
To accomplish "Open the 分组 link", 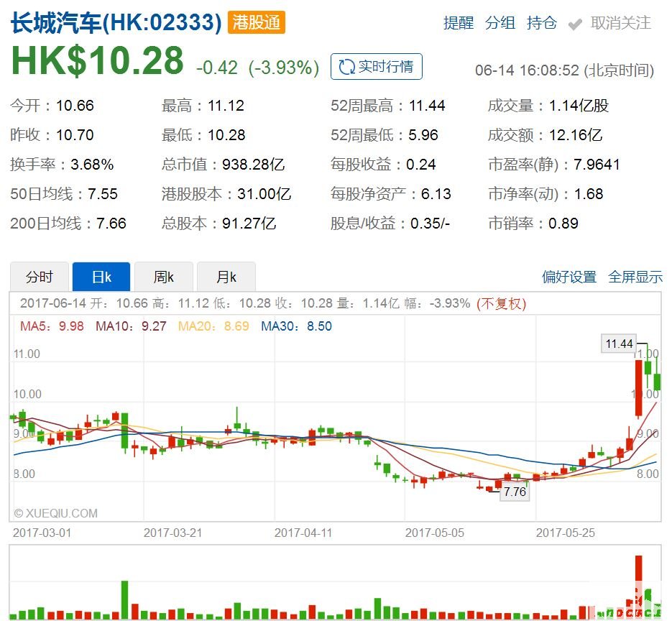I will click(500, 23).
